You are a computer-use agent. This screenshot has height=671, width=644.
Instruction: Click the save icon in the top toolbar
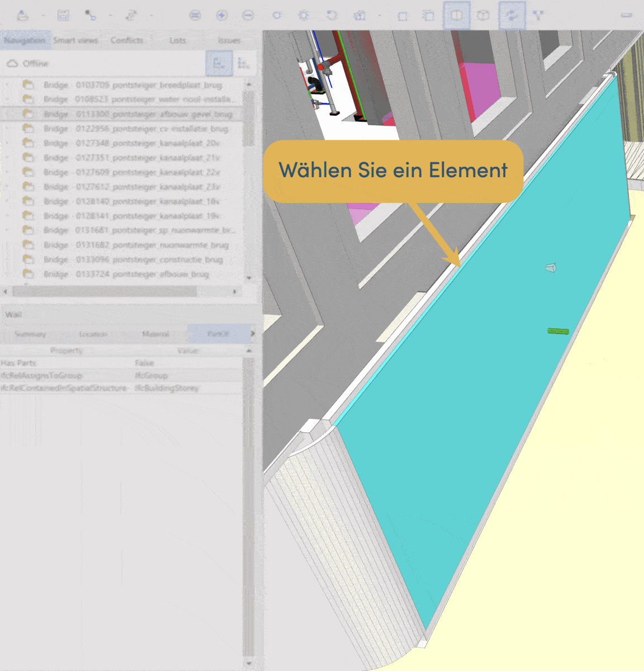(63, 16)
